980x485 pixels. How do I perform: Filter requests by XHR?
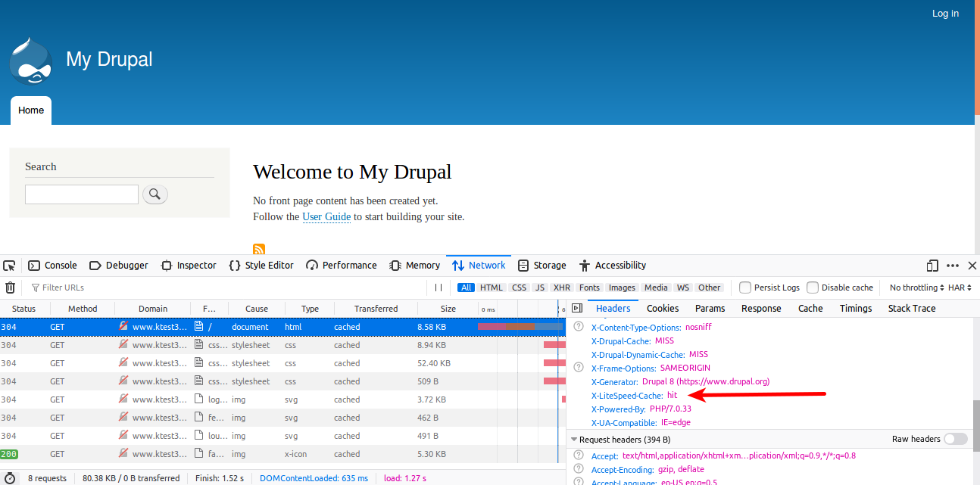[562, 288]
